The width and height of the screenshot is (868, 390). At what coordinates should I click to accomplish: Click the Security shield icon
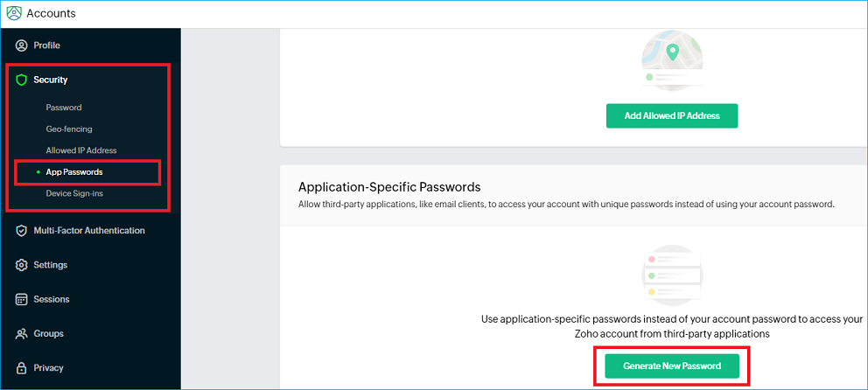click(x=22, y=80)
